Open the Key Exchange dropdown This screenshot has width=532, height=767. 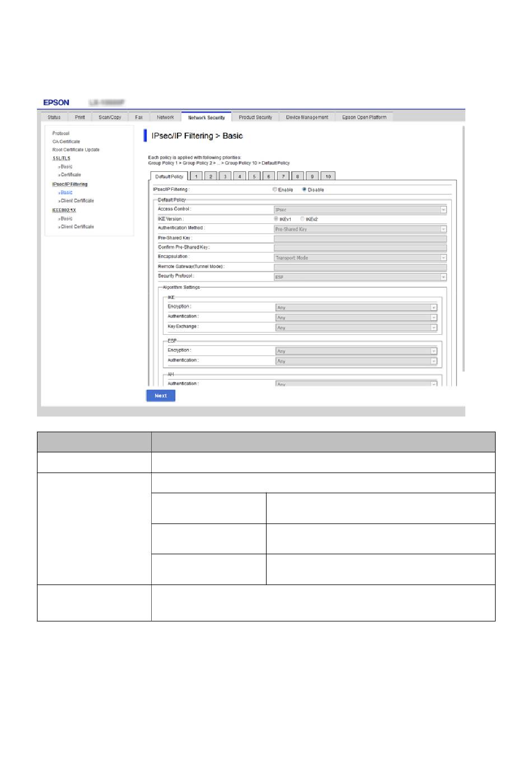[356, 328]
